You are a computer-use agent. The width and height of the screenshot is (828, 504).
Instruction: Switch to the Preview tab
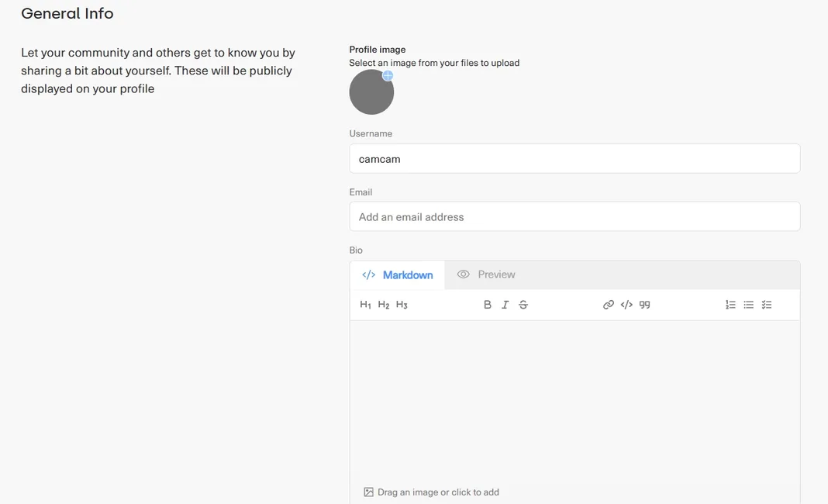(486, 274)
